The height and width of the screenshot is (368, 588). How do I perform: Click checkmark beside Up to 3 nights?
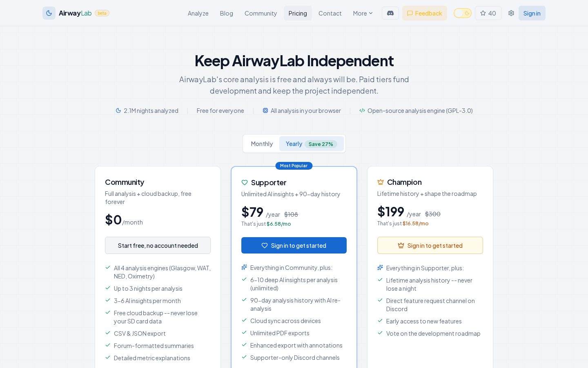click(x=108, y=288)
